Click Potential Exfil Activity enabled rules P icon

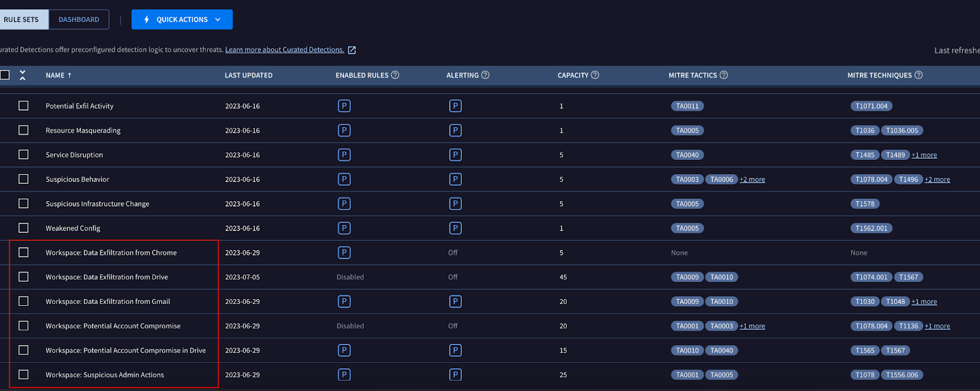[344, 106]
